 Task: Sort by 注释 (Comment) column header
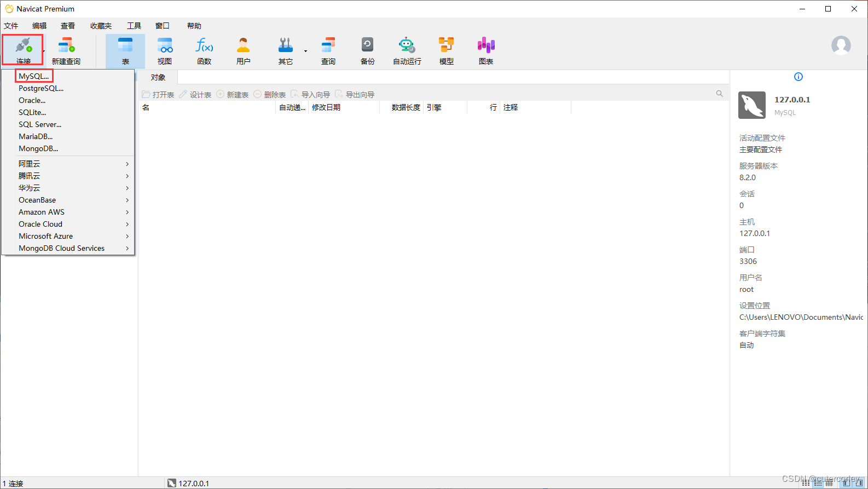coord(536,107)
